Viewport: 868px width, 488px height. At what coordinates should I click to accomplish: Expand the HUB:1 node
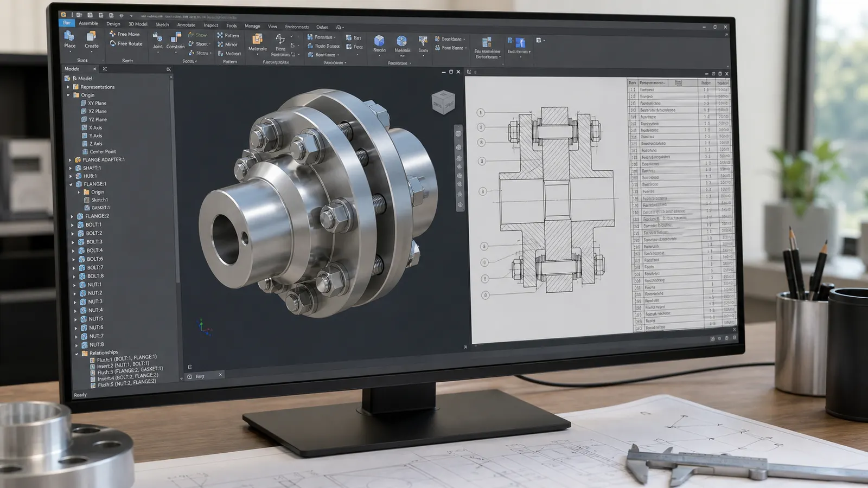[71, 176]
